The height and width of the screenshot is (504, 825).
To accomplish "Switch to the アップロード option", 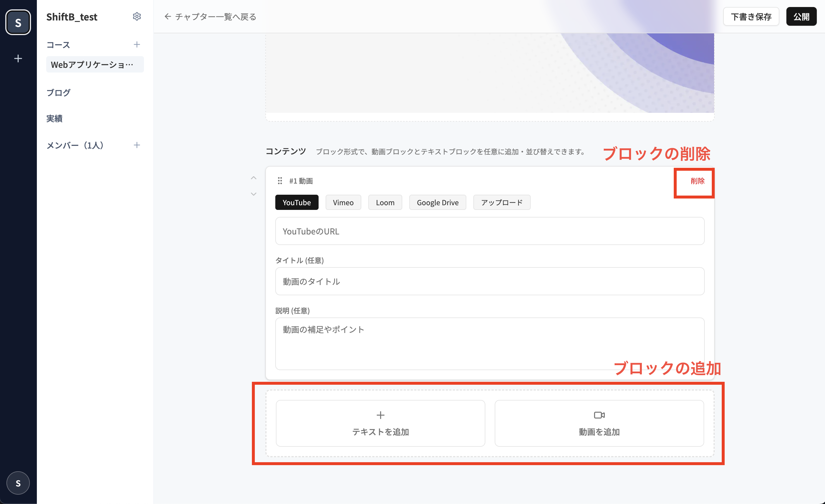I will (501, 203).
